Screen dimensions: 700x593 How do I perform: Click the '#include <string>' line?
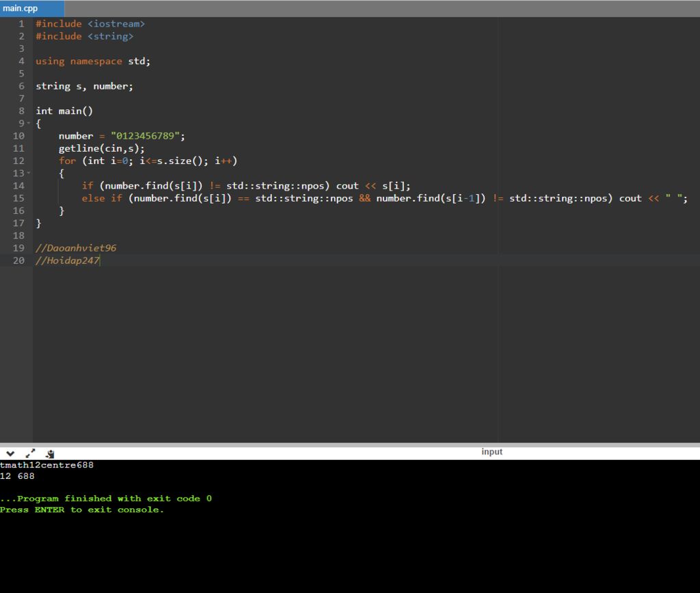coord(84,36)
